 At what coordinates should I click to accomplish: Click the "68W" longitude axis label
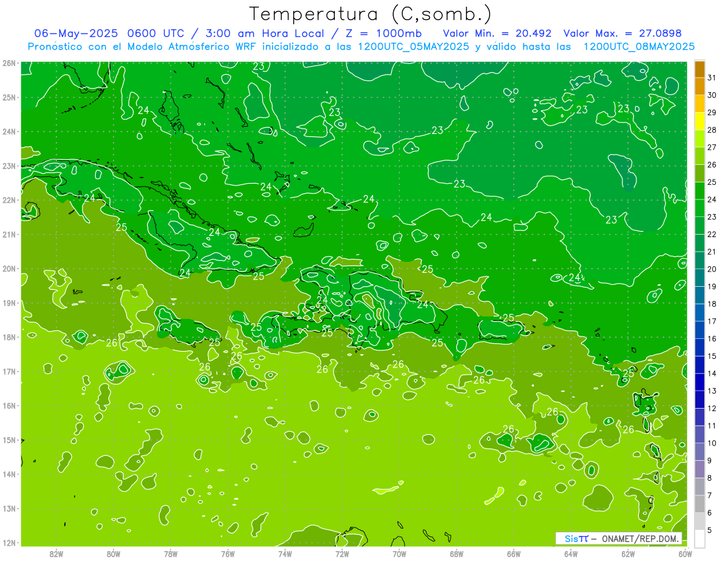(x=457, y=554)
